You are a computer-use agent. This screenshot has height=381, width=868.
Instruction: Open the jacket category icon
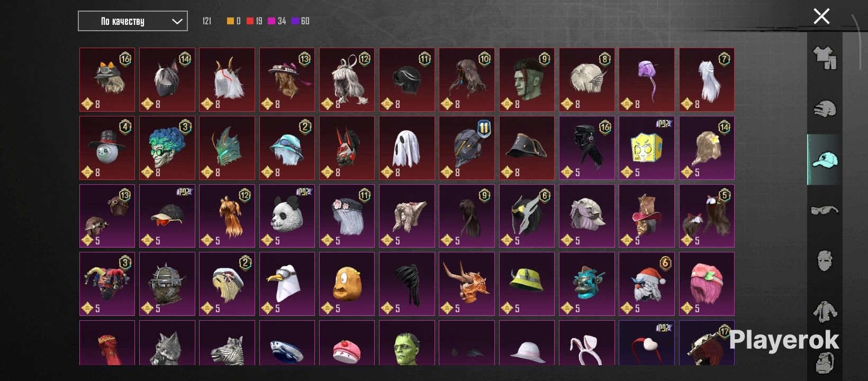pyautogui.click(x=825, y=311)
